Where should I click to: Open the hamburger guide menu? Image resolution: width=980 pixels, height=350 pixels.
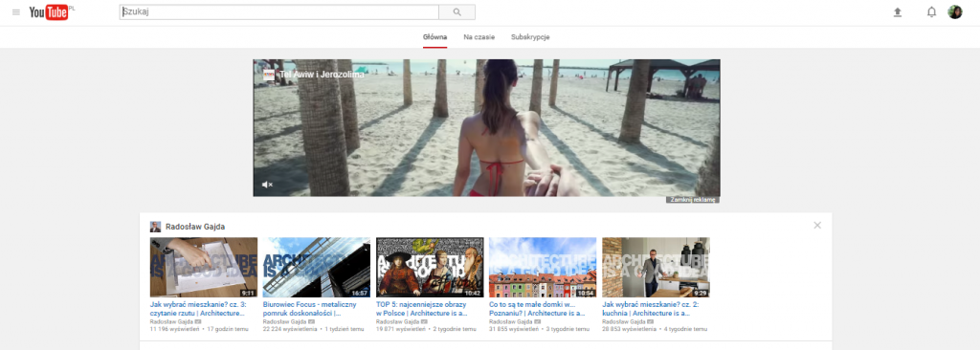coord(16,12)
